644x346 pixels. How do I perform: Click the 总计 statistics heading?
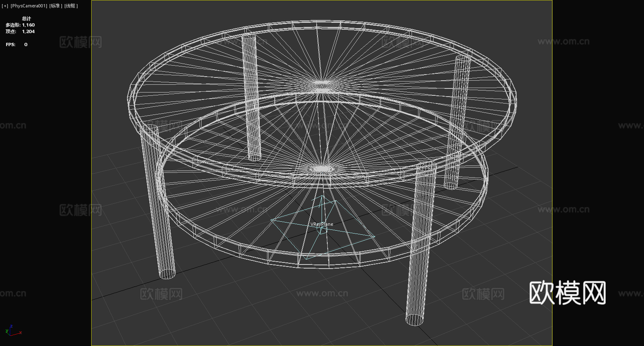[x=26, y=18]
